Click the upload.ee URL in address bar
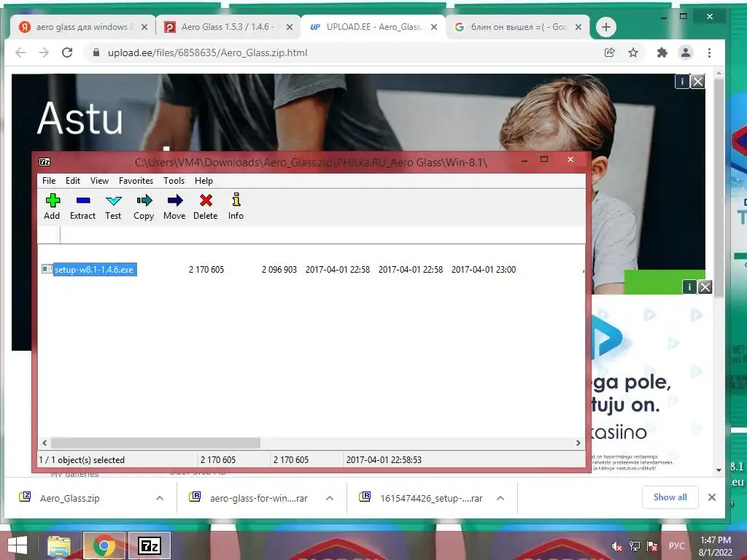Viewport: 747px width, 560px height. pos(207,52)
